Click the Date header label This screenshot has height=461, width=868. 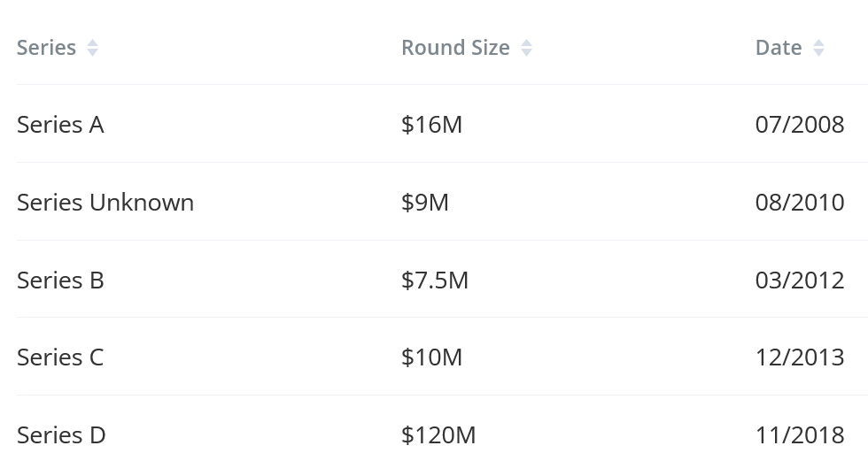779,48
